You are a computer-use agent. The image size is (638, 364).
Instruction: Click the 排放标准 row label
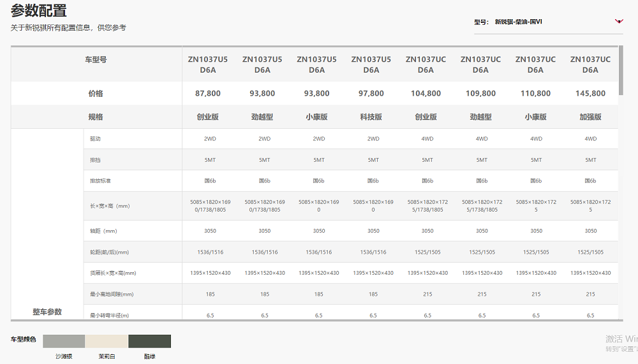pos(100,181)
